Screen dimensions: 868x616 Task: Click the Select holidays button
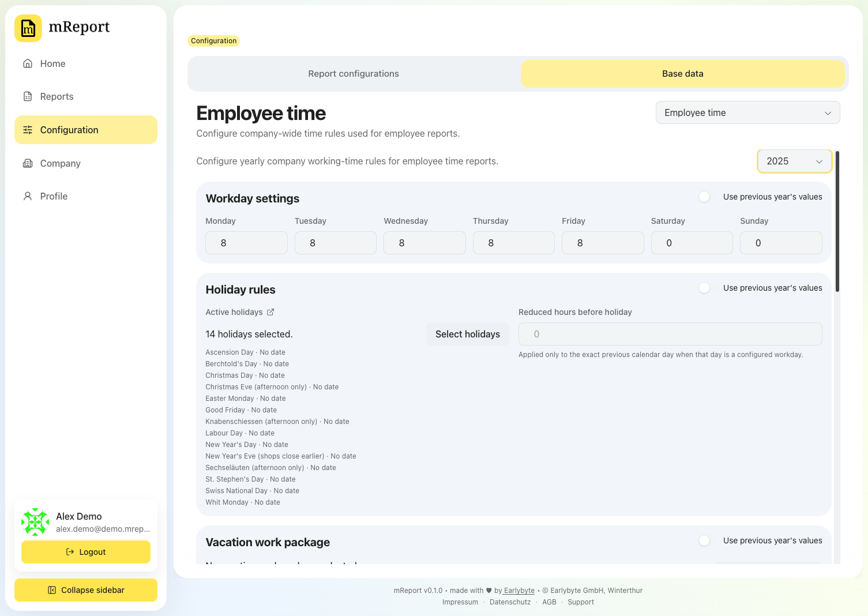(468, 334)
